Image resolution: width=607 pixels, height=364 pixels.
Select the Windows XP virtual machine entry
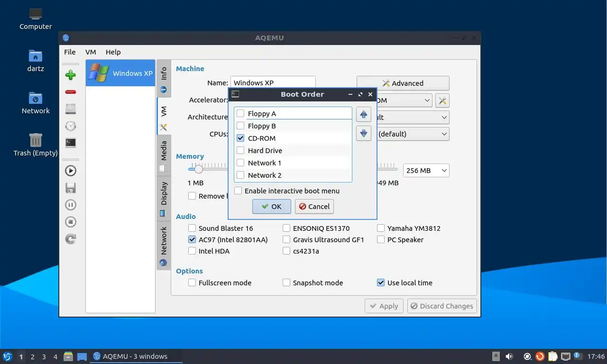point(120,73)
